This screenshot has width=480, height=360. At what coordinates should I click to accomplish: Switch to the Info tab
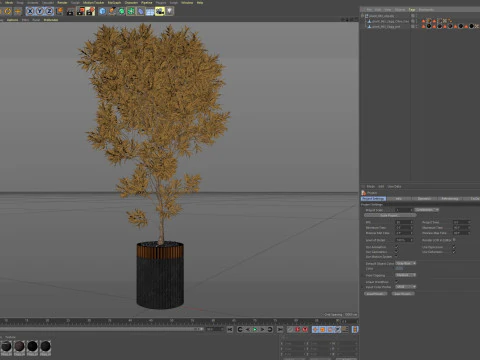[x=399, y=199]
